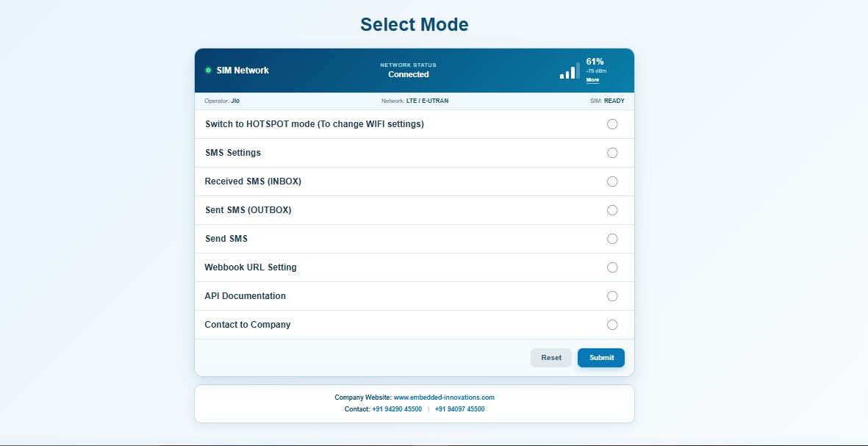Image resolution: width=868 pixels, height=446 pixels.
Task: Click the Sent SMS (OUTBOX) label
Action: [x=248, y=210]
